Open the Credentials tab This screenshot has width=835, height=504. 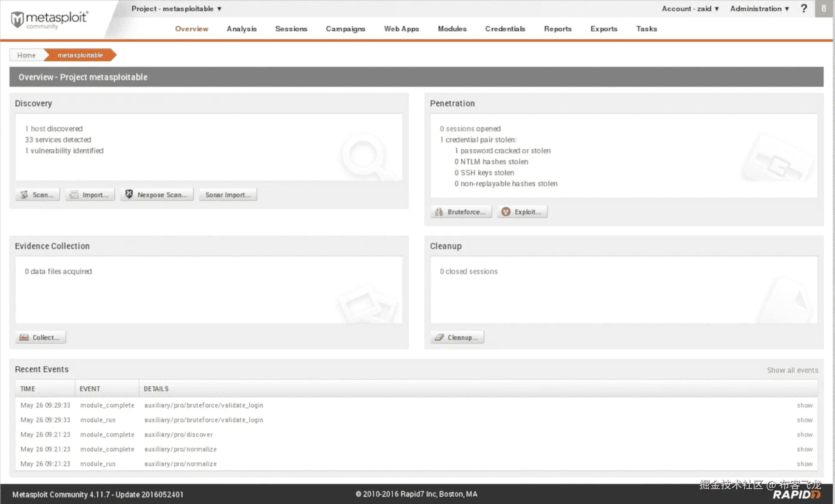tap(505, 29)
